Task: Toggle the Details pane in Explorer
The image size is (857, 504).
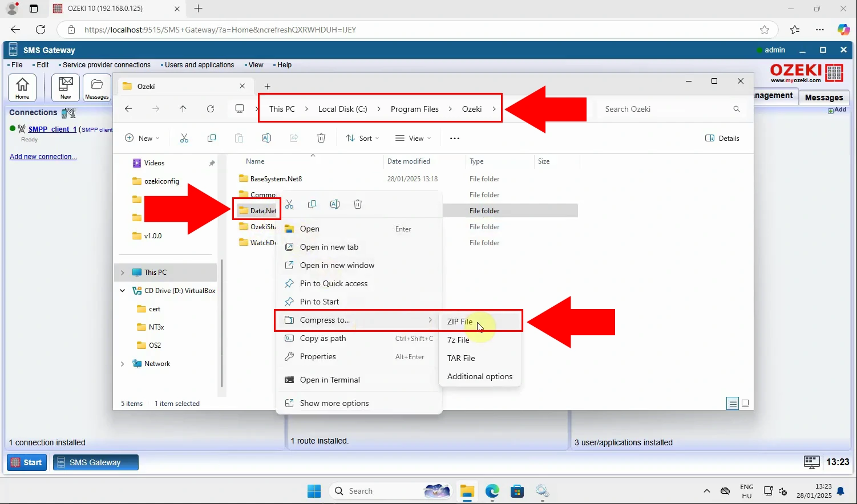Action: coord(722,138)
